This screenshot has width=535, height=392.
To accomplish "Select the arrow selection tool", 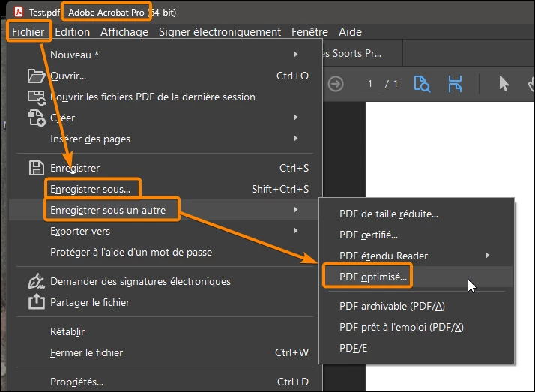I will (504, 84).
